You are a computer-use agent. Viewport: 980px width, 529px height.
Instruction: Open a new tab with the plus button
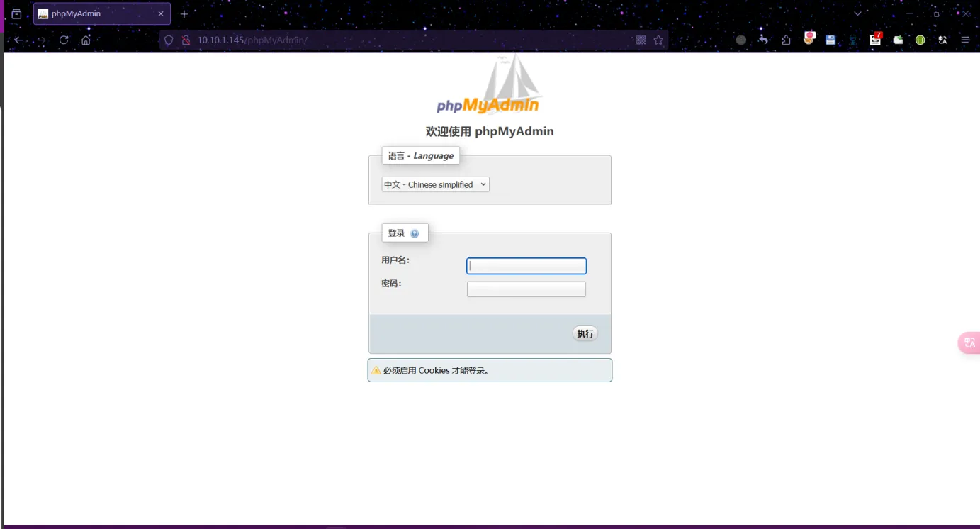[184, 14]
